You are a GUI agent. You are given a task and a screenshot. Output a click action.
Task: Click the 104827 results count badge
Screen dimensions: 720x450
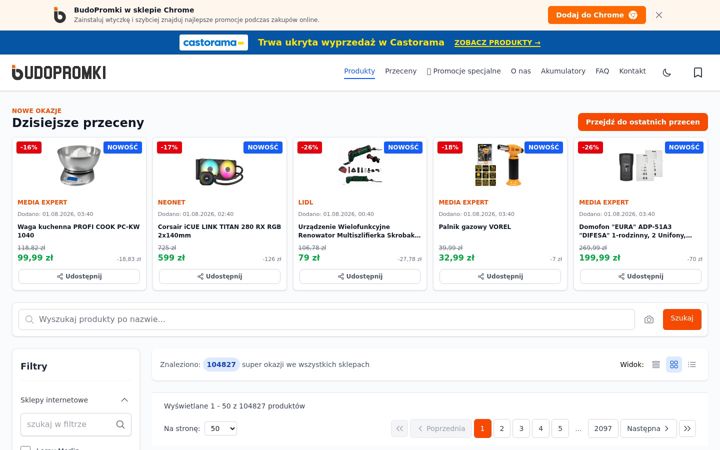(221, 365)
